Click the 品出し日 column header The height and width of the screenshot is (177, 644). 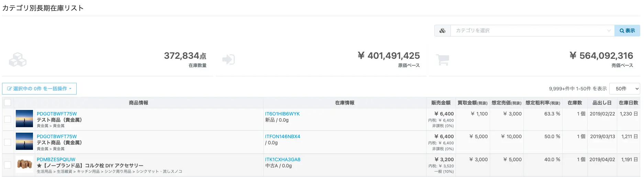(602, 103)
